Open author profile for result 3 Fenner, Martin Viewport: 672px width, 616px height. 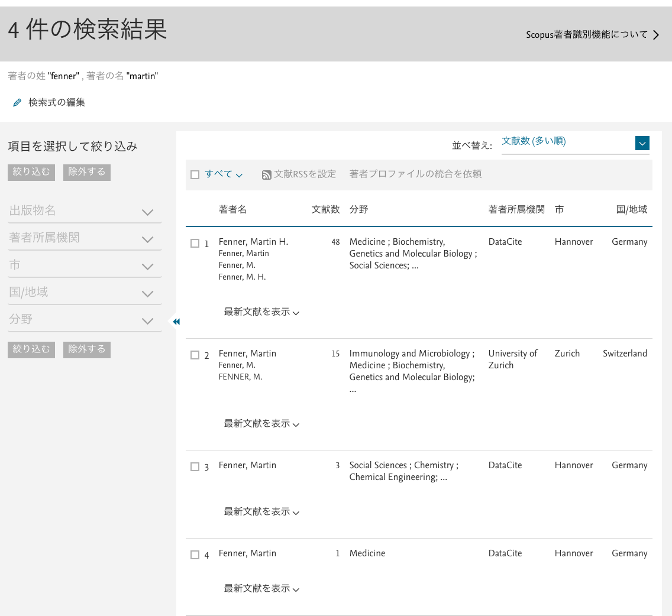click(x=247, y=465)
